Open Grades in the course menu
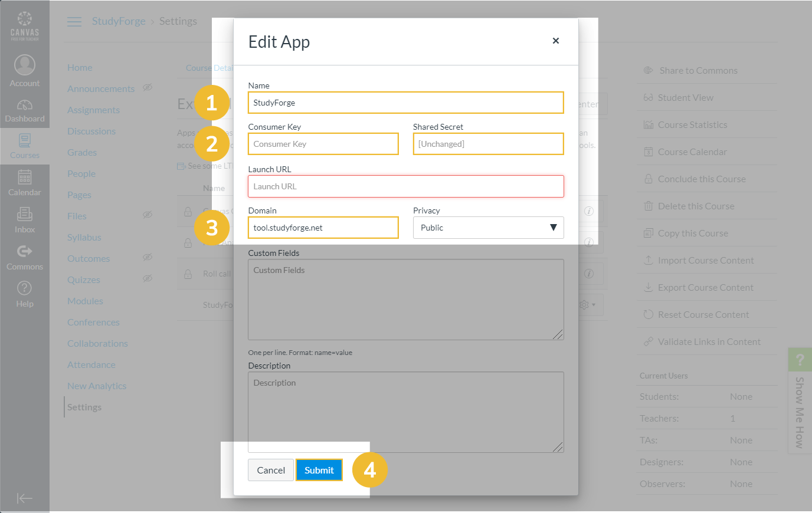The height and width of the screenshot is (513, 812). 82,153
